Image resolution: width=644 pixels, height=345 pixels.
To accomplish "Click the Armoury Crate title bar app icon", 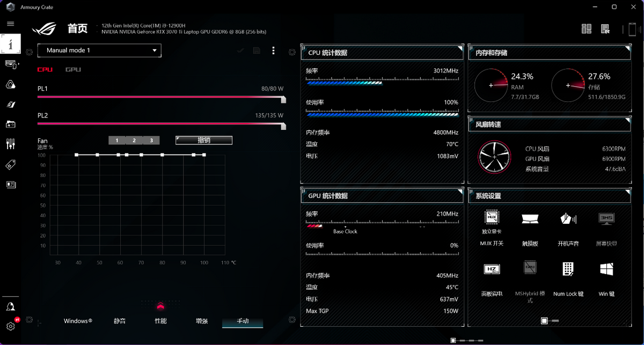I will click(10, 6).
